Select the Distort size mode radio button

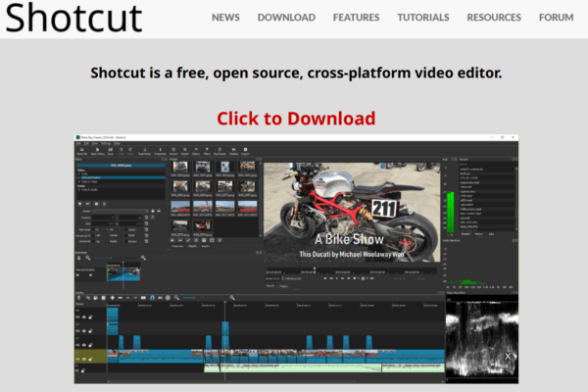(126, 230)
